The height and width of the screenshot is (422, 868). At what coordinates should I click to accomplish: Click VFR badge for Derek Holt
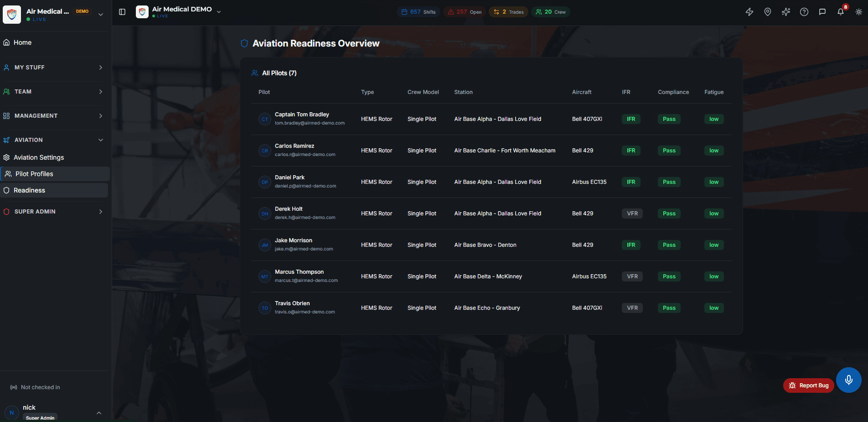tap(632, 214)
